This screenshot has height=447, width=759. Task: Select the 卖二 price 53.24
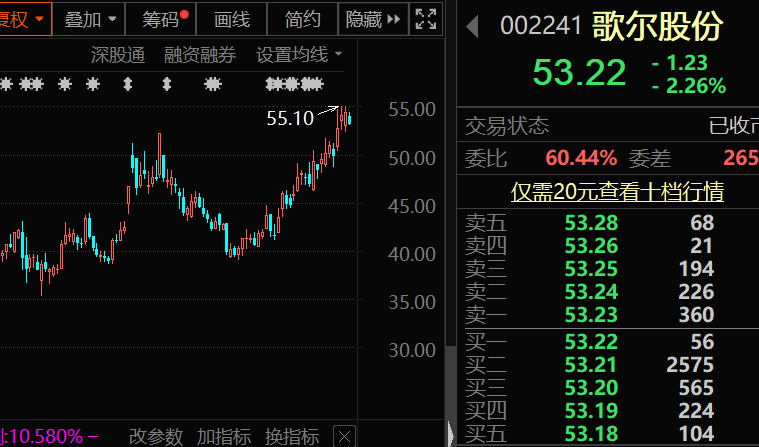592,292
